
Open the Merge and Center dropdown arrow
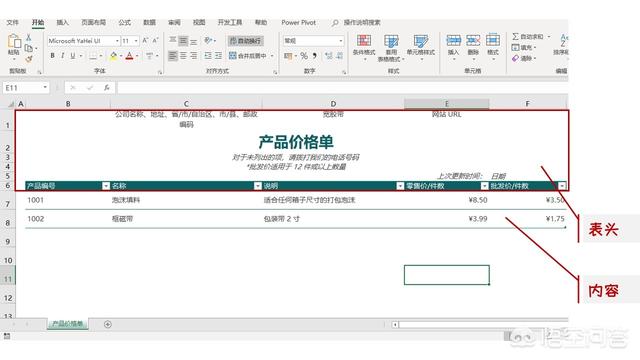pyautogui.click(x=272, y=56)
